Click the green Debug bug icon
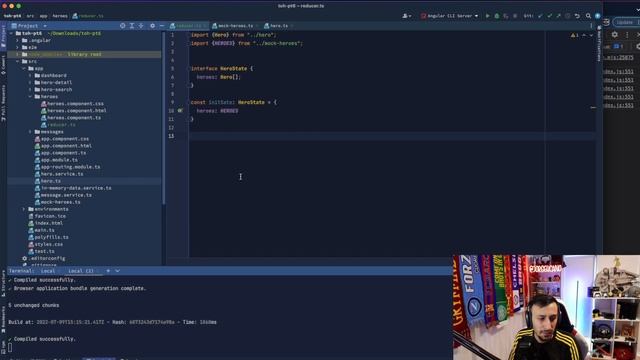Screen dimensions: 640x360 point(497,16)
